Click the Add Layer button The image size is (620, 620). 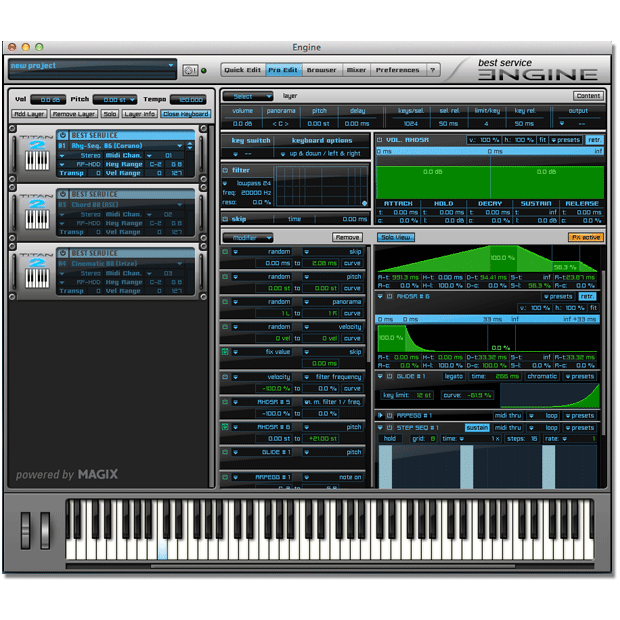(28, 114)
